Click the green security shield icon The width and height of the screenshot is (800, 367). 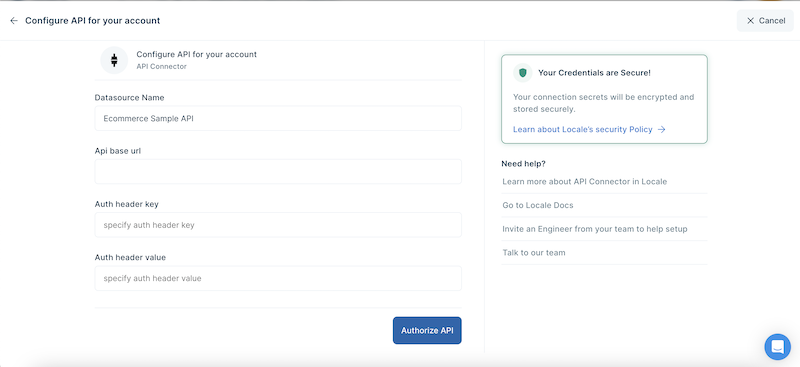click(522, 73)
